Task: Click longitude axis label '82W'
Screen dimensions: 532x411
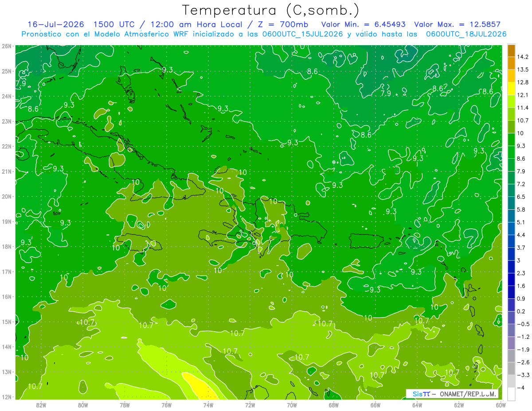Action: [x=41, y=405]
